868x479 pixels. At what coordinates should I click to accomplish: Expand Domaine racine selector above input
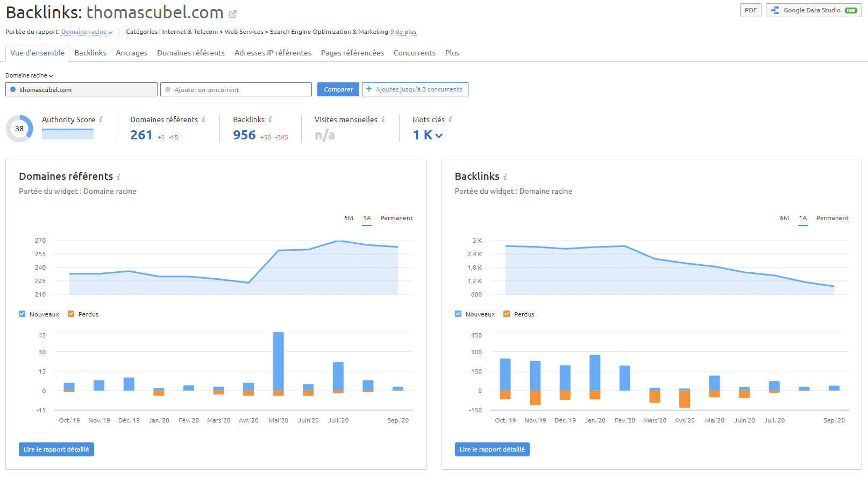pos(29,75)
